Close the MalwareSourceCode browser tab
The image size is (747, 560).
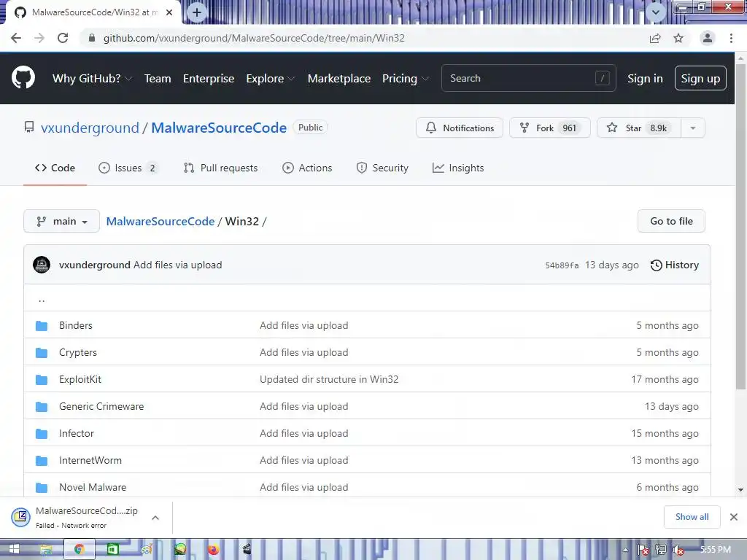169,12
